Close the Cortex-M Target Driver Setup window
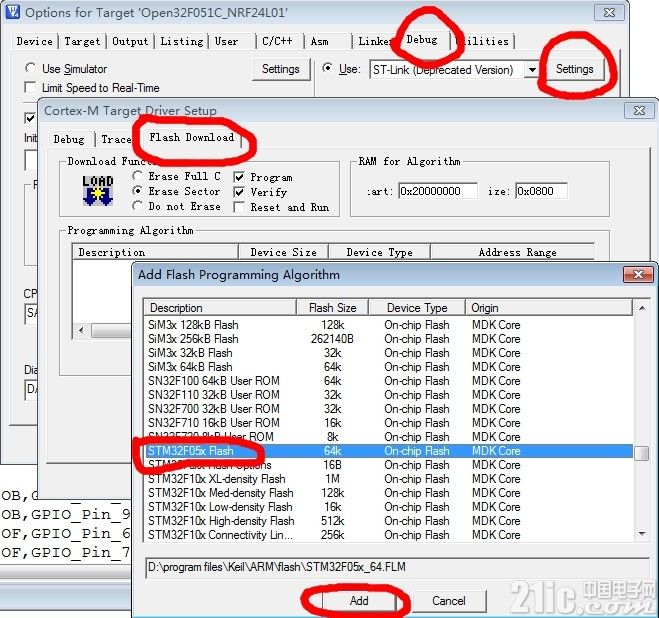 point(639,111)
